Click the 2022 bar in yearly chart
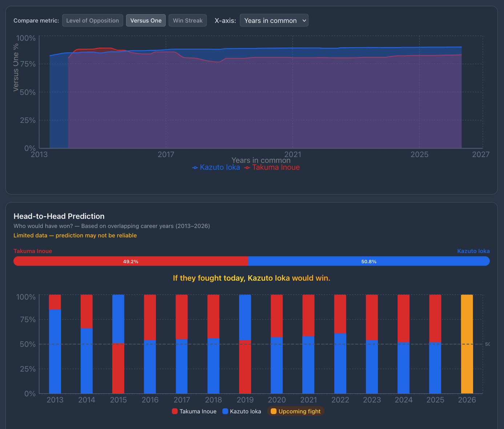Viewport: 504px width, 429px height. pos(340,344)
